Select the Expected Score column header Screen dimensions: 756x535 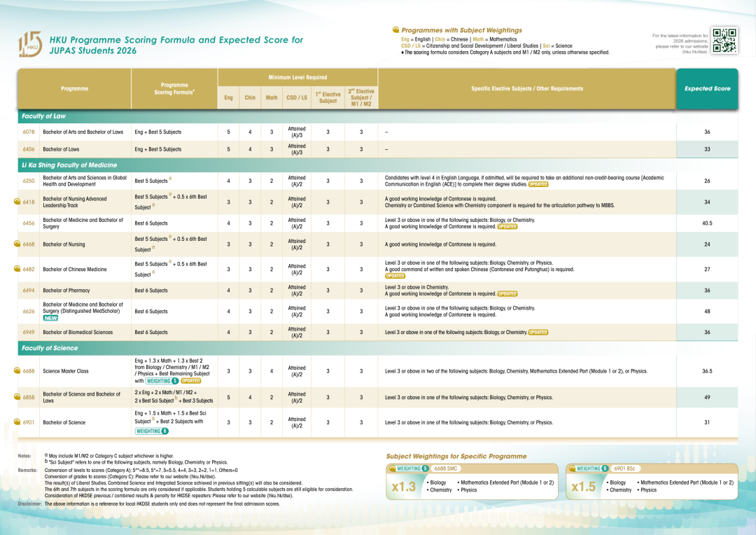[707, 88]
